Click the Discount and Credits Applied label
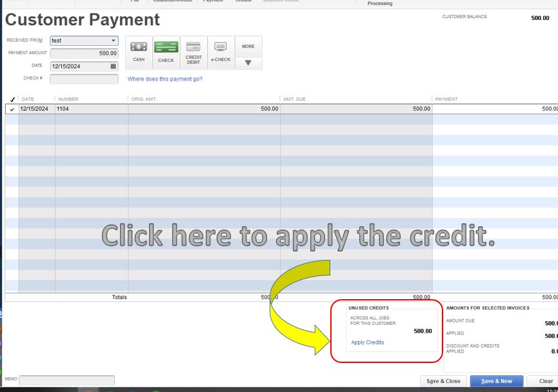This screenshot has width=558, height=392. (x=473, y=349)
